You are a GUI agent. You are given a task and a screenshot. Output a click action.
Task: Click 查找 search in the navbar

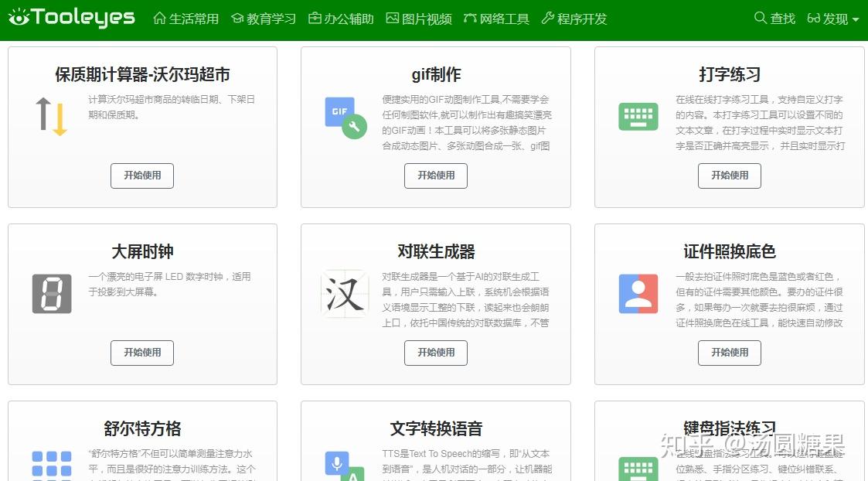pyautogui.click(x=774, y=19)
